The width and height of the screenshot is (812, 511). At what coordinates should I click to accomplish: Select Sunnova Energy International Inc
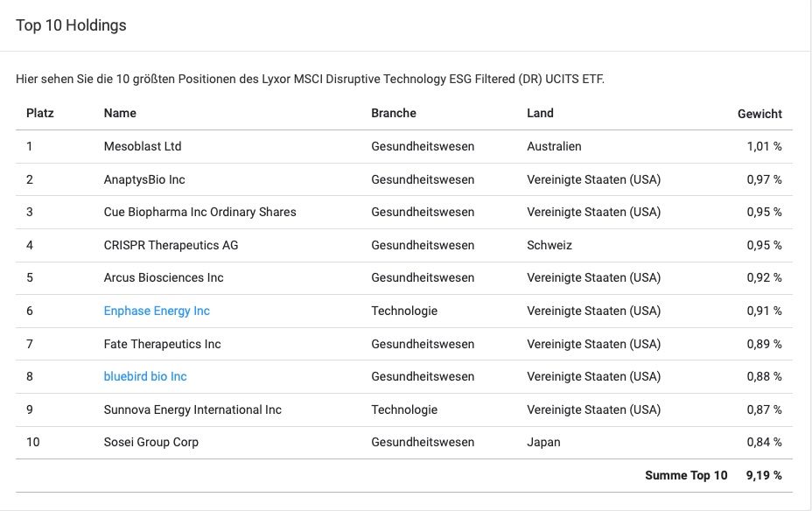pos(192,409)
